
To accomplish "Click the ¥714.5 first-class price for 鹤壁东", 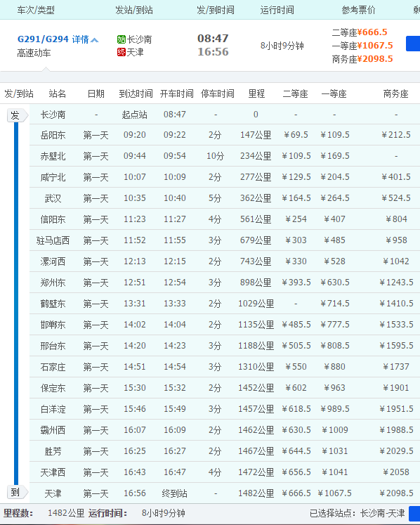I will point(334,304).
